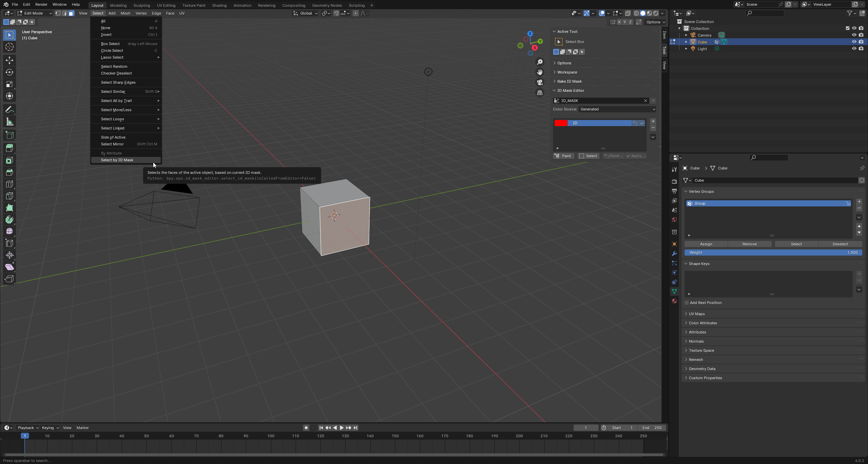Enable Add Rest Position checkbox
This screenshot has width=868, height=464.
pos(687,303)
